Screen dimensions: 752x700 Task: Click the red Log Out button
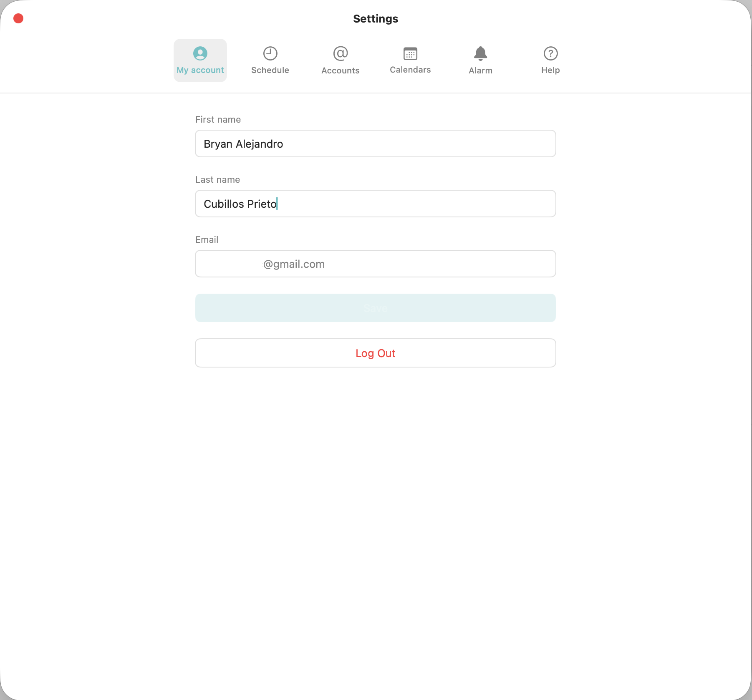click(x=376, y=353)
